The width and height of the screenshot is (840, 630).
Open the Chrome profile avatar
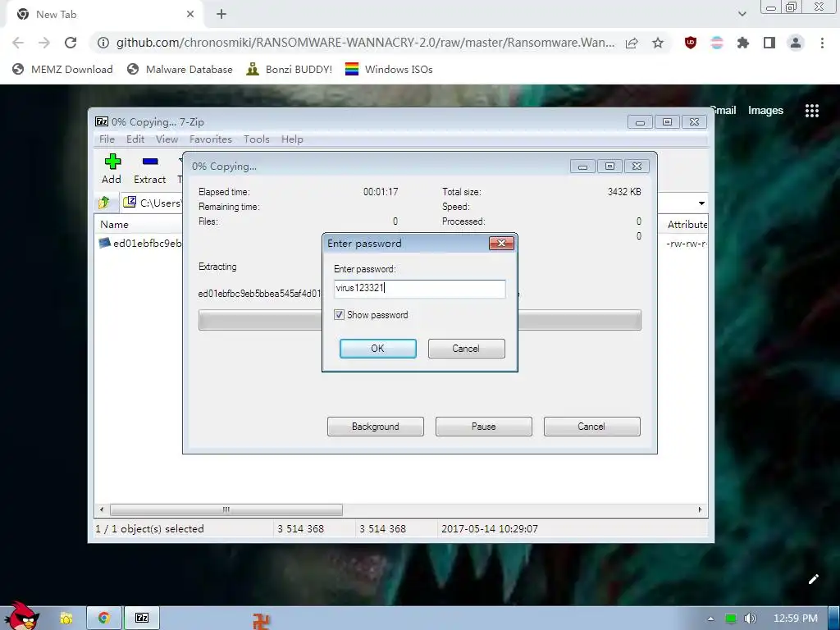click(x=796, y=43)
